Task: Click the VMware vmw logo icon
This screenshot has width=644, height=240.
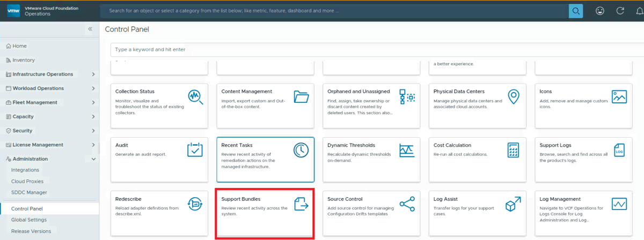Action: [13, 11]
